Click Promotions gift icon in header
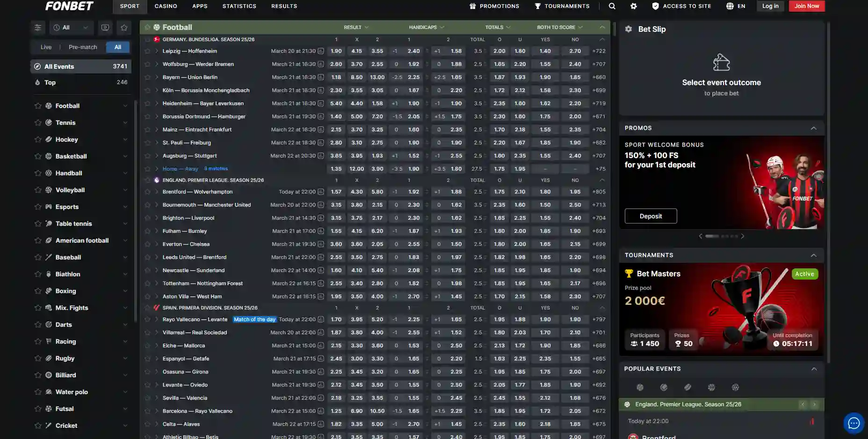 (x=473, y=6)
